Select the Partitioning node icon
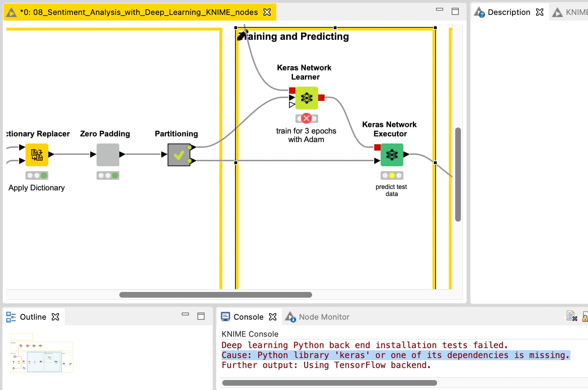The width and height of the screenshot is (588, 390). coord(179,155)
